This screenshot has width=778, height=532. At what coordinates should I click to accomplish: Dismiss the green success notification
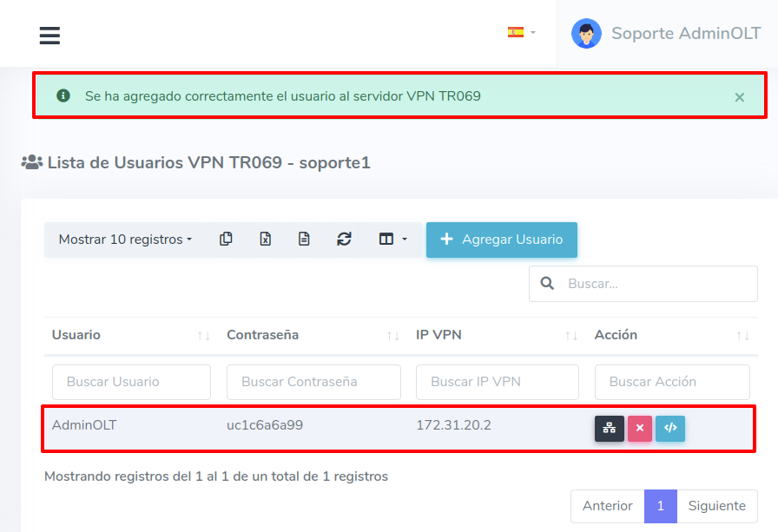739,97
